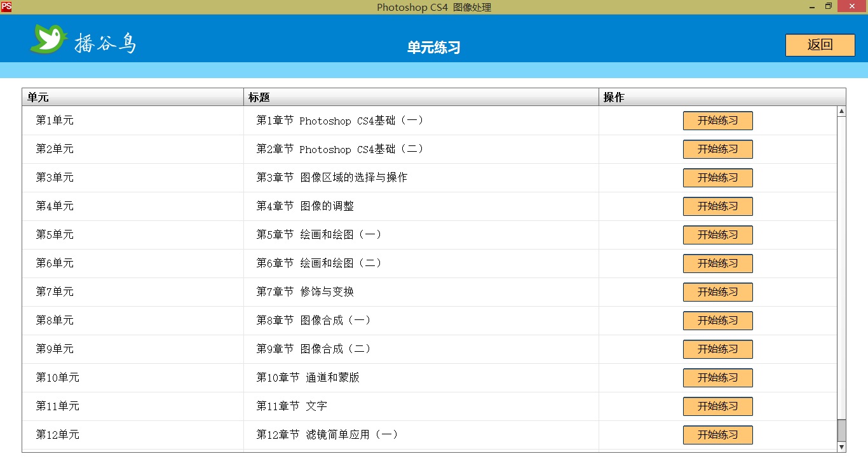Click the 返回 button
Screen dimensions: 868x461
820,45
